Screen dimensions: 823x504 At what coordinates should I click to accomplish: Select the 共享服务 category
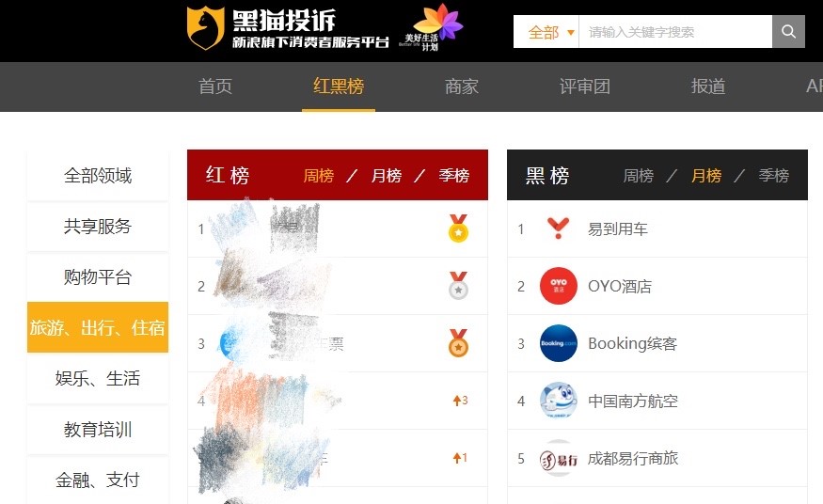(98, 226)
